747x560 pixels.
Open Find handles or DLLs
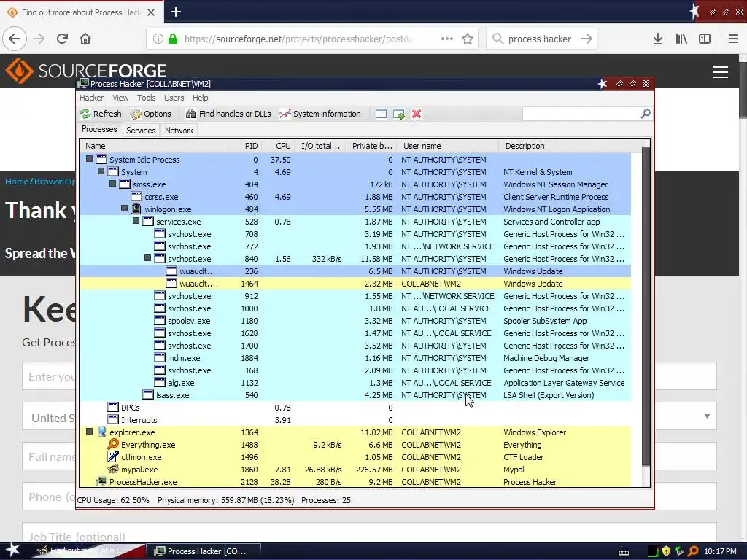[228, 114]
